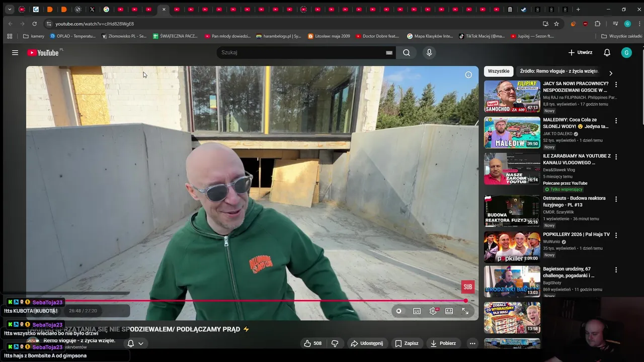Switch to the Google browser tab
Image resolution: width=644 pixels, height=362 pixels.
click(106, 9)
